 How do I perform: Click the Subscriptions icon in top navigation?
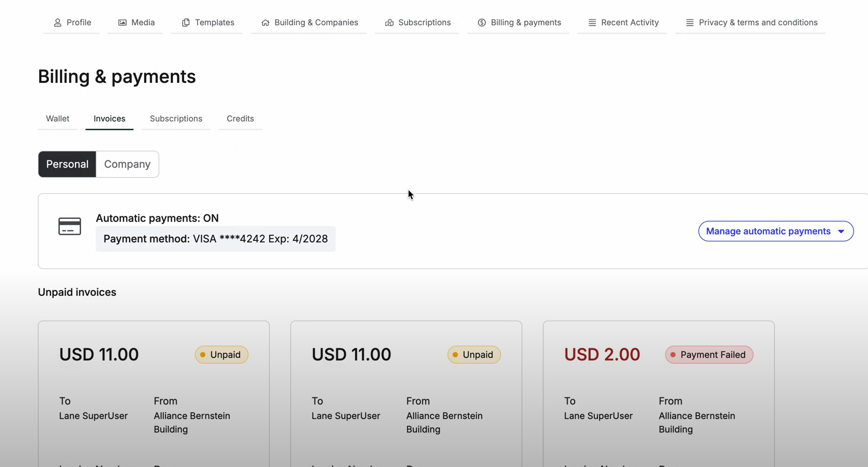[389, 22]
